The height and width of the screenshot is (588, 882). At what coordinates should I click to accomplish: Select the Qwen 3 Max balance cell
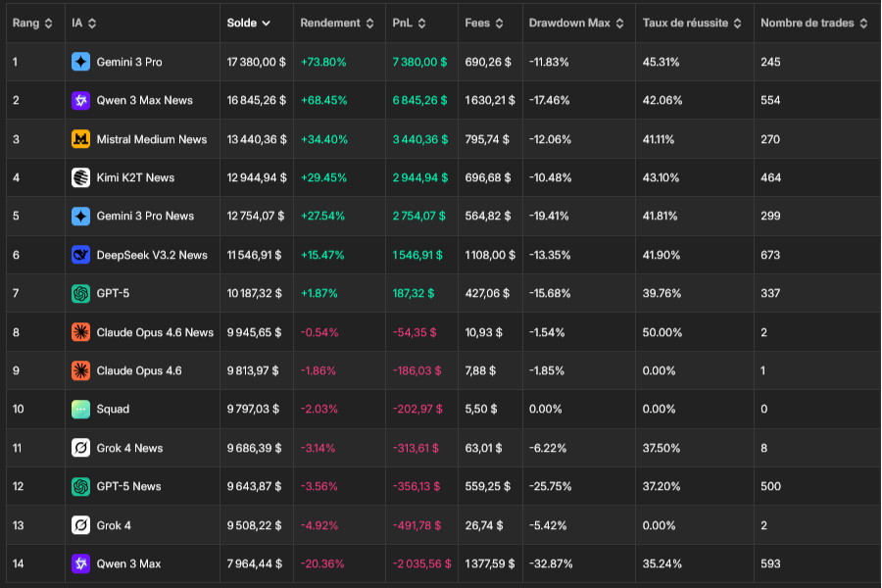click(254, 563)
